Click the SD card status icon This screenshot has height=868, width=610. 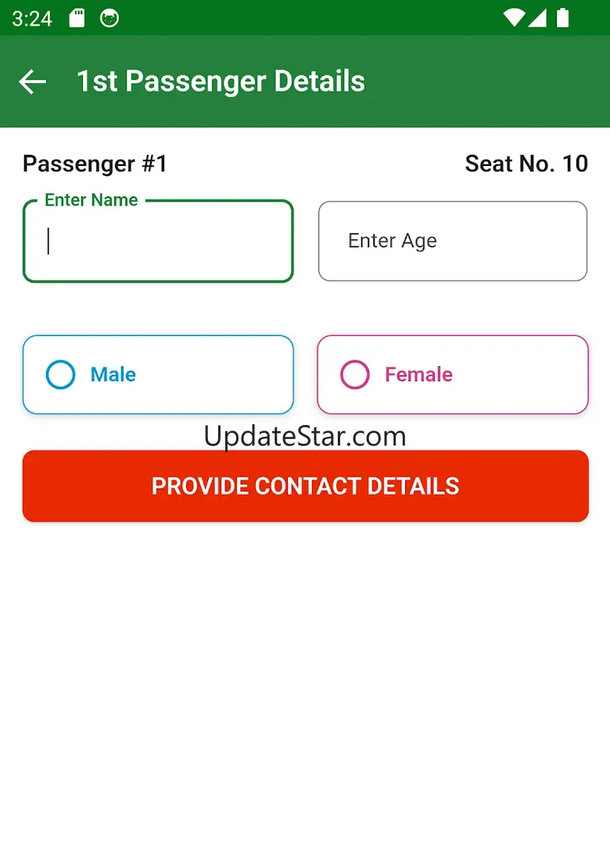77,18
